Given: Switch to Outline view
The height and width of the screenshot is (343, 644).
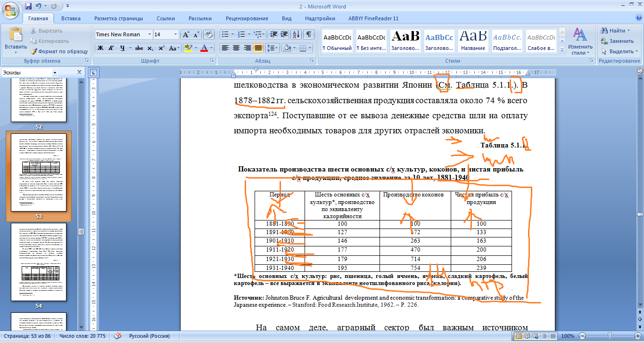Looking at the screenshot, I should 545,336.
